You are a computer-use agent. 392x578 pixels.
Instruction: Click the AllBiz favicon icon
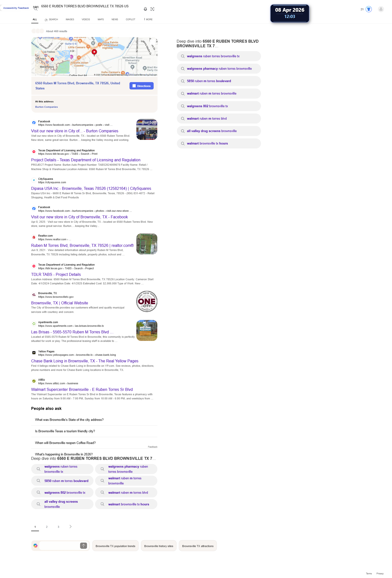point(34,381)
